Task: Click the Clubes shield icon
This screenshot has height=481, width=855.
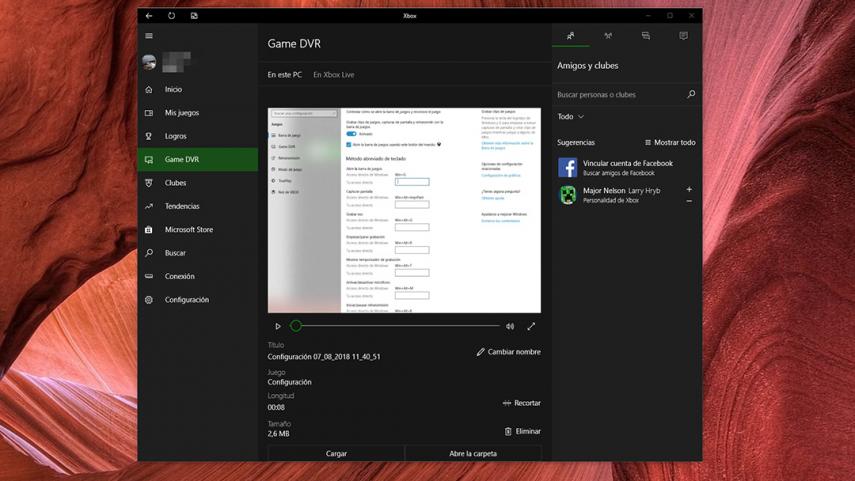Action: click(149, 183)
